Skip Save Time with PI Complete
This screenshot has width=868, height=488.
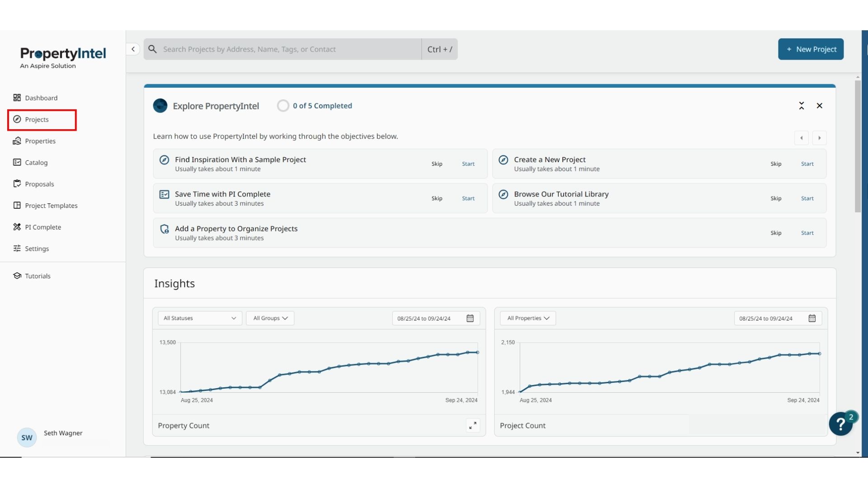tap(437, 198)
